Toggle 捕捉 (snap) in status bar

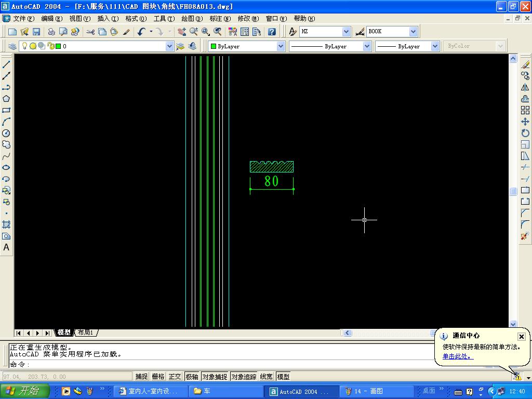click(141, 377)
